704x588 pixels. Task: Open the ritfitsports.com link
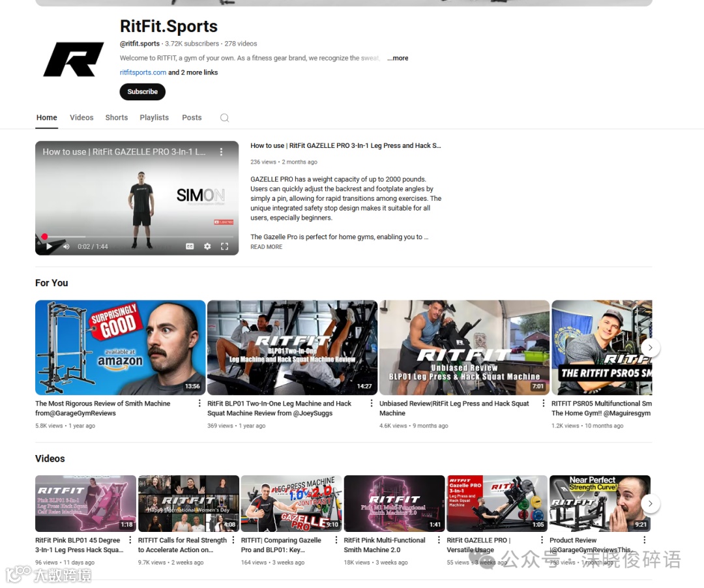coord(143,72)
